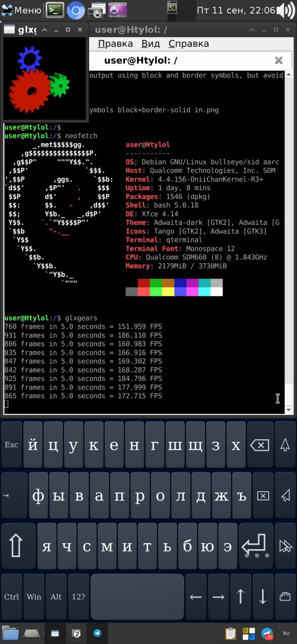Tap the hand move-keyboard key

[x=285, y=597]
